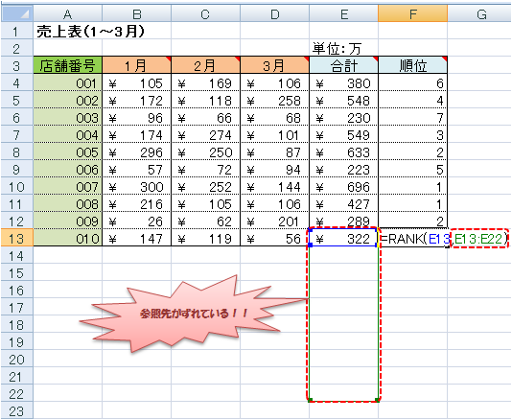Click rank cell showing 4
Viewport: 512px width, 420px height.
click(x=412, y=101)
